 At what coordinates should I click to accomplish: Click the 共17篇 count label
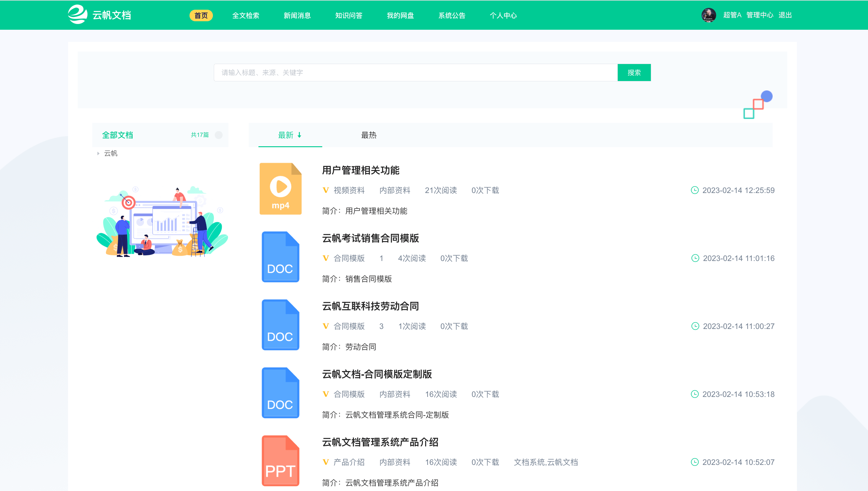click(200, 135)
